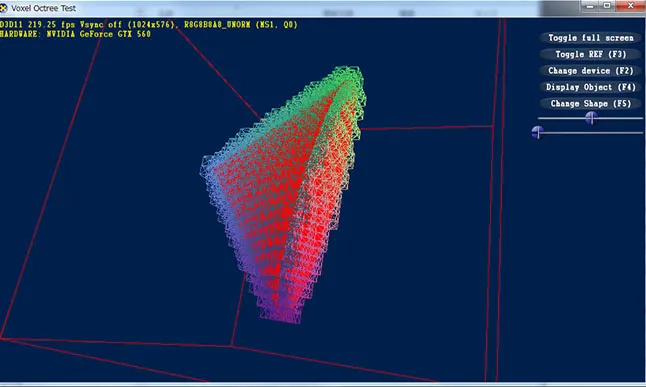Screen dimensions: 646x387
Task: Open the Voxel Octree Test title bar icon menu
Action: (x=4, y=8)
